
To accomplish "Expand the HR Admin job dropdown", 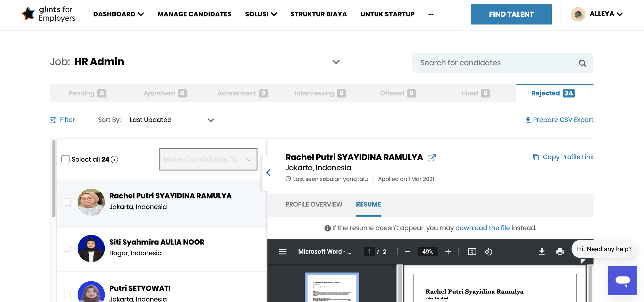I will pos(336,62).
